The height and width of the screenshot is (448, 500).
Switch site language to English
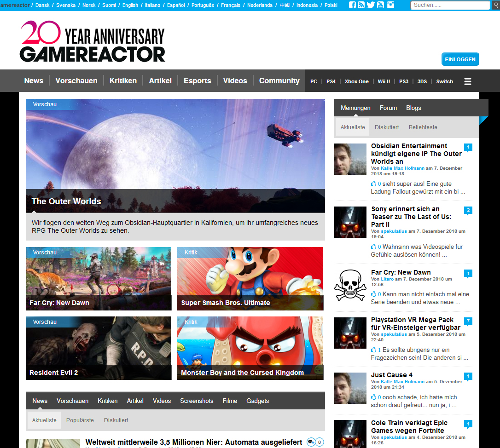(130, 5)
